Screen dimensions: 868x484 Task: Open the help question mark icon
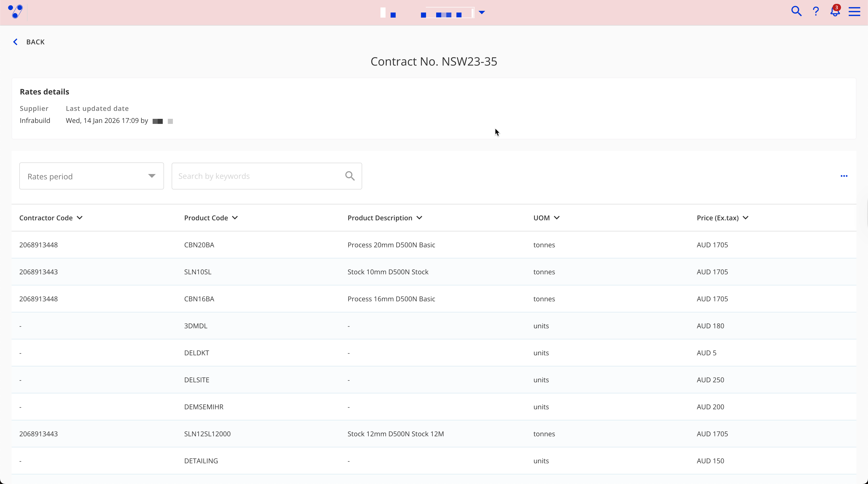(x=816, y=11)
